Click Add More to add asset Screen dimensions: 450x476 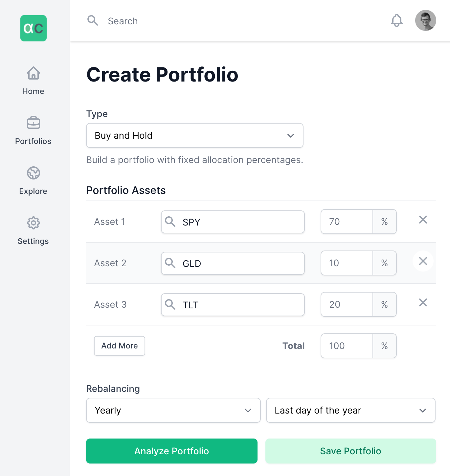pyautogui.click(x=120, y=346)
